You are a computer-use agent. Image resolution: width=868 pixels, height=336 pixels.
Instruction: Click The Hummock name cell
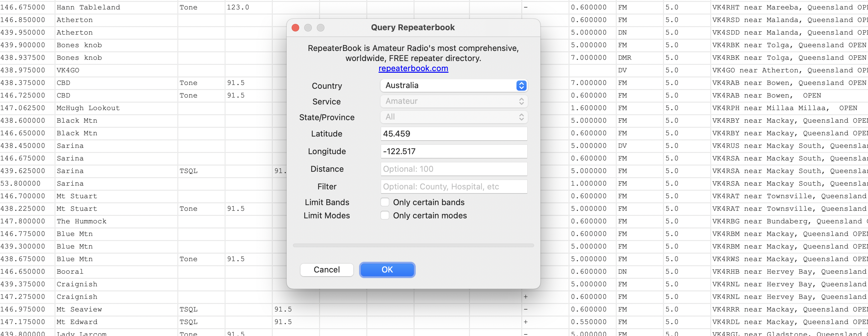[116, 221]
